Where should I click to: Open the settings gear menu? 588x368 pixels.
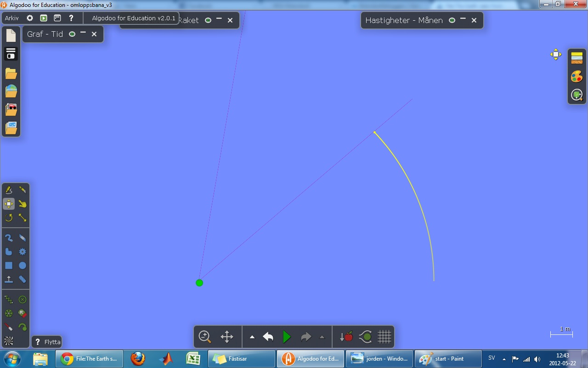click(x=30, y=18)
